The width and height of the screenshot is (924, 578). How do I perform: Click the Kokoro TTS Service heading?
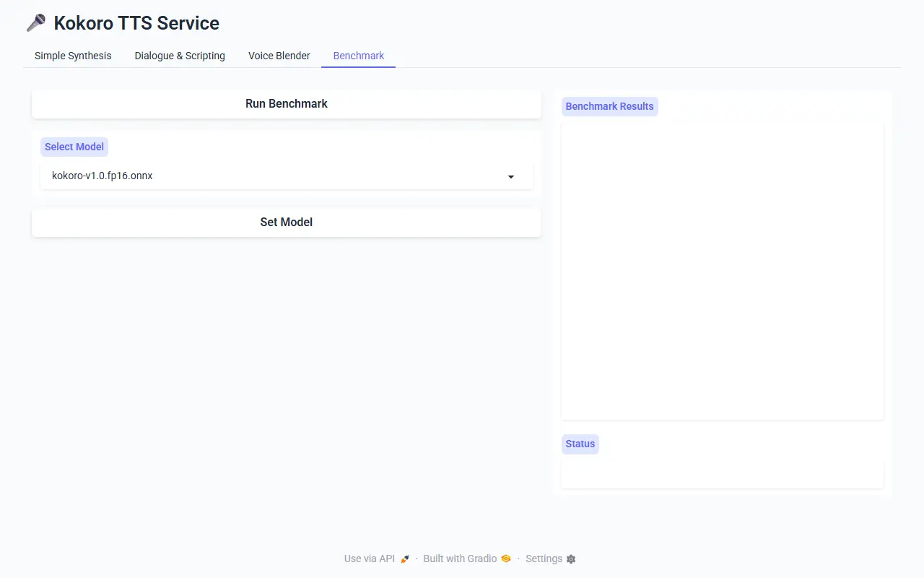[136, 23]
